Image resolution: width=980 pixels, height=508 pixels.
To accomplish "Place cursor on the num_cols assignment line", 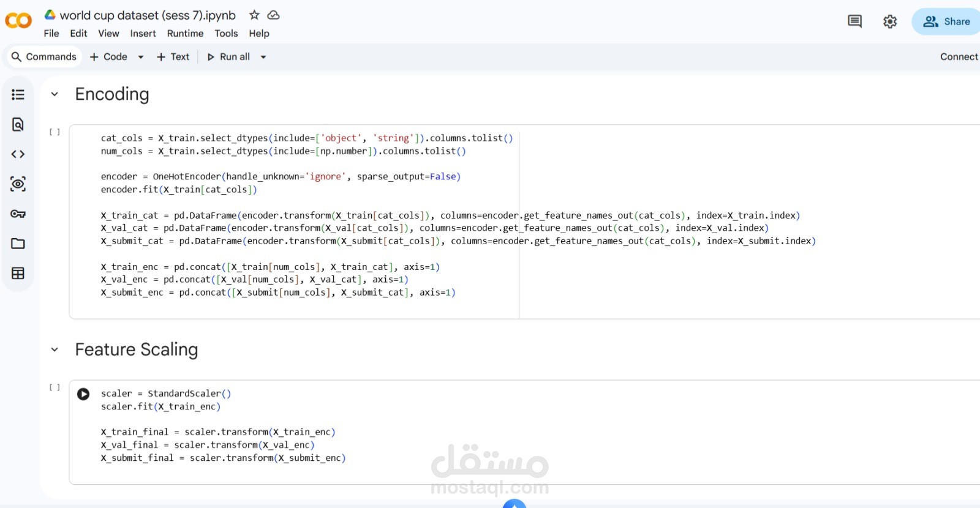I will click(x=284, y=151).
